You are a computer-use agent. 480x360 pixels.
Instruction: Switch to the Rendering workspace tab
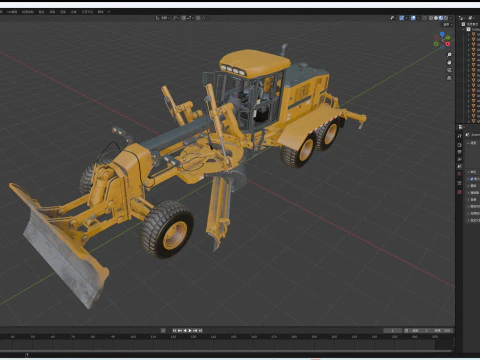(x=63, y=12)
